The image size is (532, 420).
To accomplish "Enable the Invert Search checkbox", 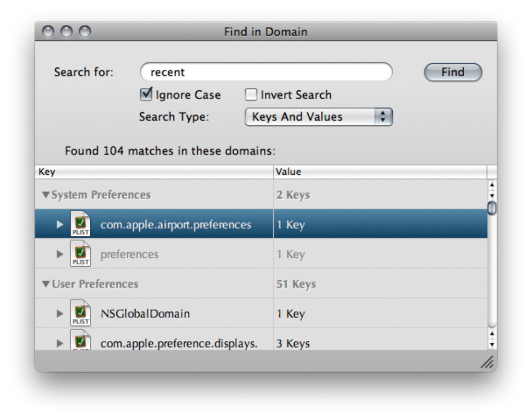I will click(251, 94).
